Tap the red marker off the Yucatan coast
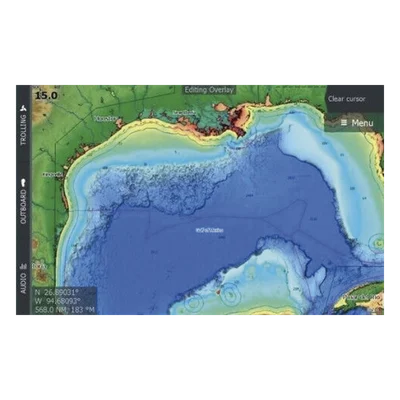400x400 pixels. pyautogui.click(x=218, y=291)
